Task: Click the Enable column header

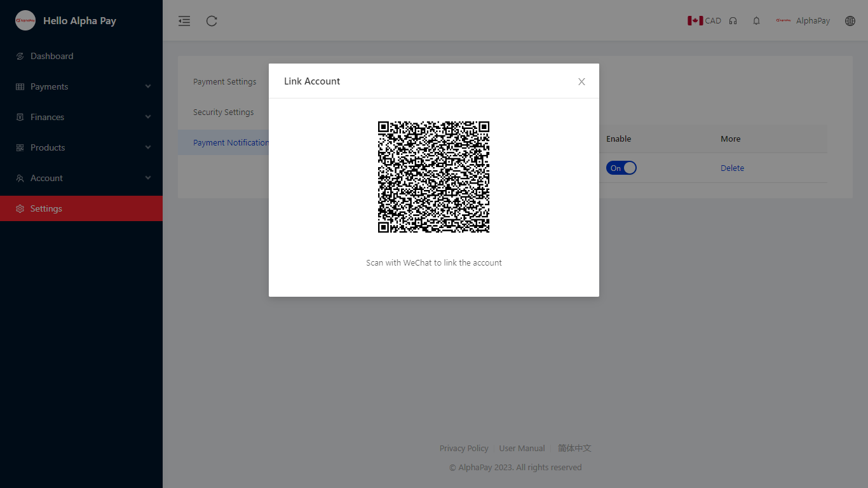Action: 618,139
